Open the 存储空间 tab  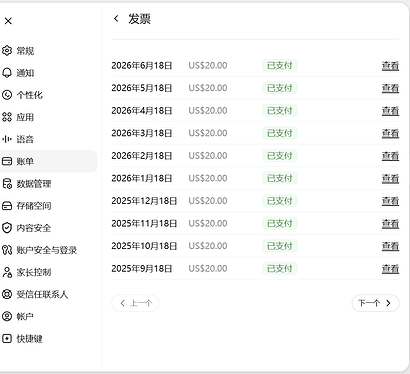click(49, 206)
